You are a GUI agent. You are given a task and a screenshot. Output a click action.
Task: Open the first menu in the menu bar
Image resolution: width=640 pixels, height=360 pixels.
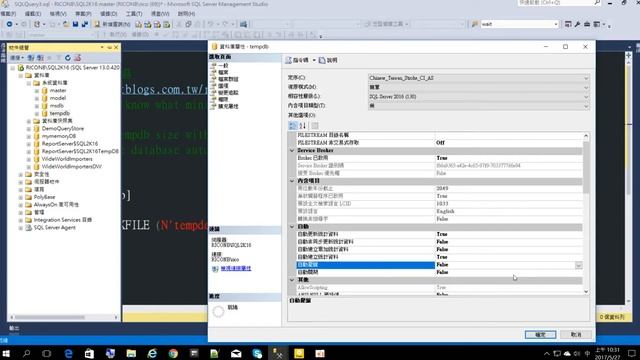pos(8,14)
